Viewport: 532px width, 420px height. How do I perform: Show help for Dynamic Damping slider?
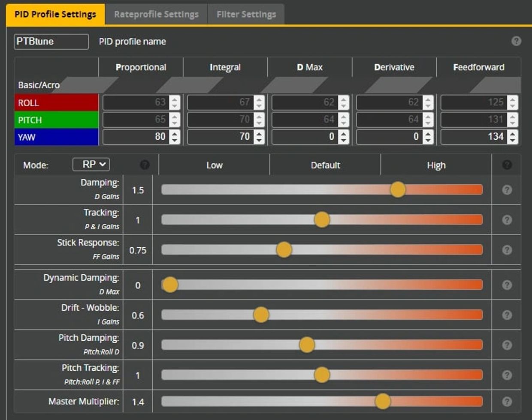(507, 285)
